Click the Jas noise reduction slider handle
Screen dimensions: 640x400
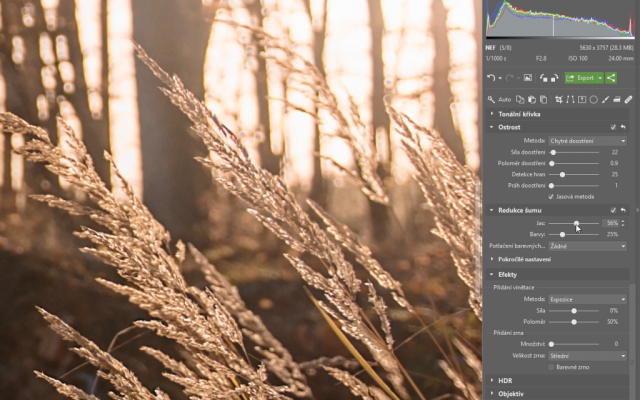(576, 223)
